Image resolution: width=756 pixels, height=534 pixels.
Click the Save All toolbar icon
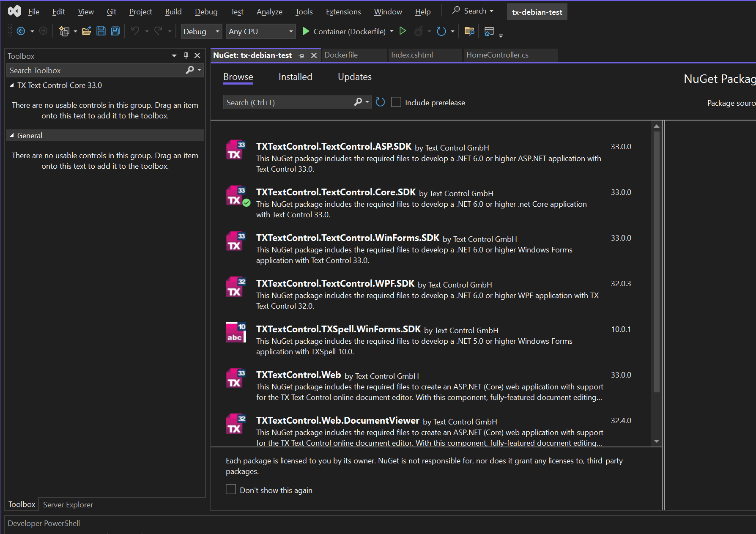[x=115, y=31]
